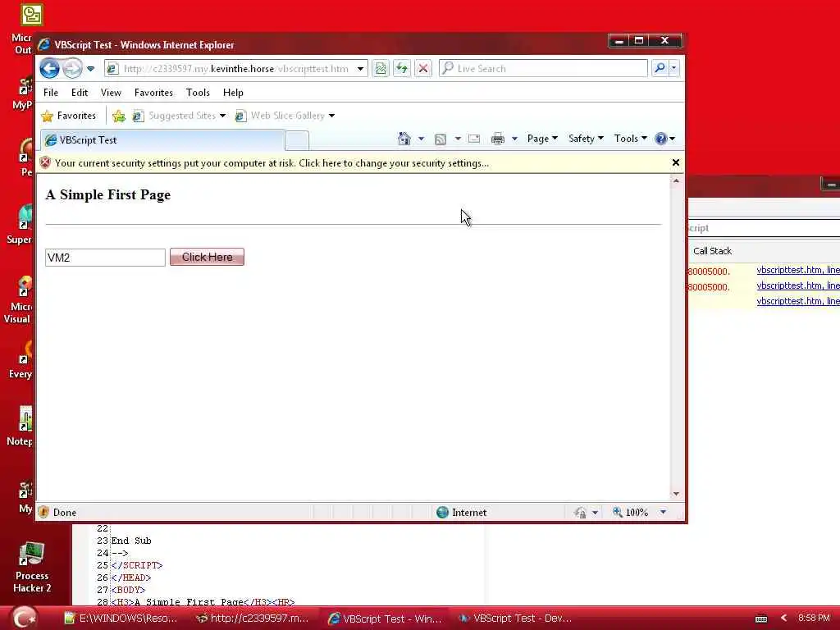The height and width of the screenshot is (630, 840).
Task: Dismiss the security information bar
Action: tap(676, 162)
